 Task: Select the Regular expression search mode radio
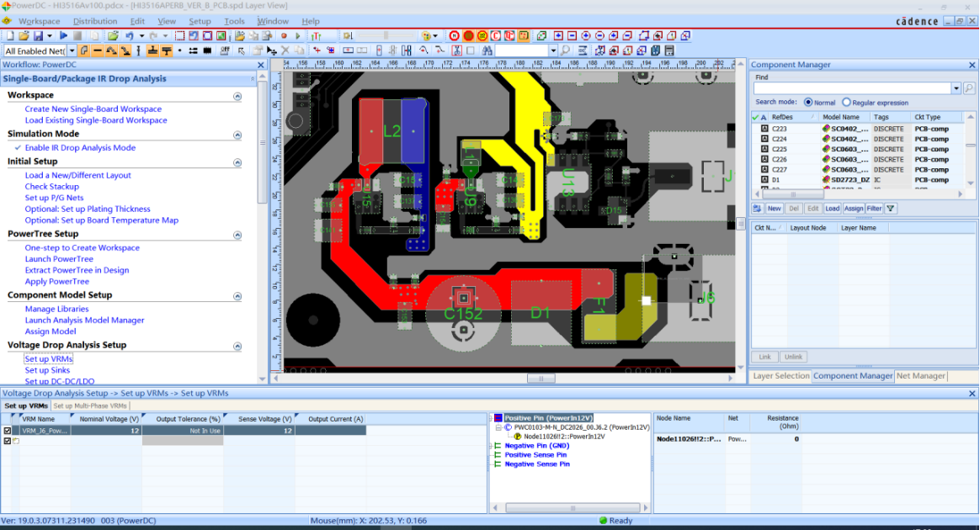846,103
